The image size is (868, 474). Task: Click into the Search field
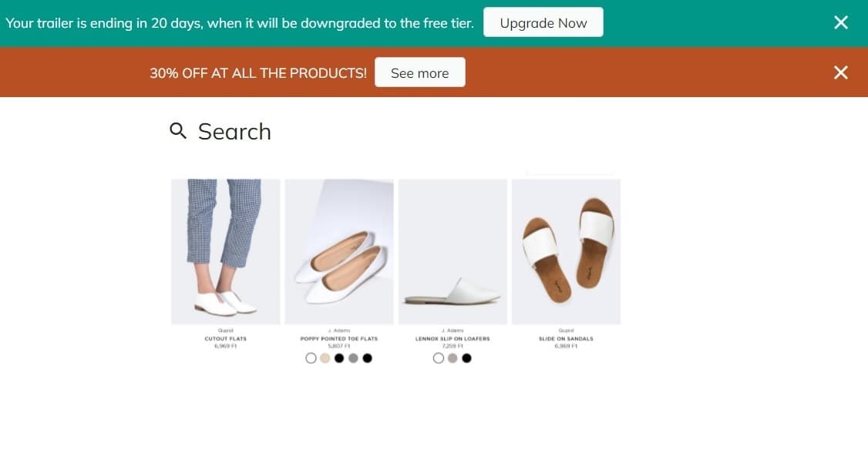(x=234, y=132)
